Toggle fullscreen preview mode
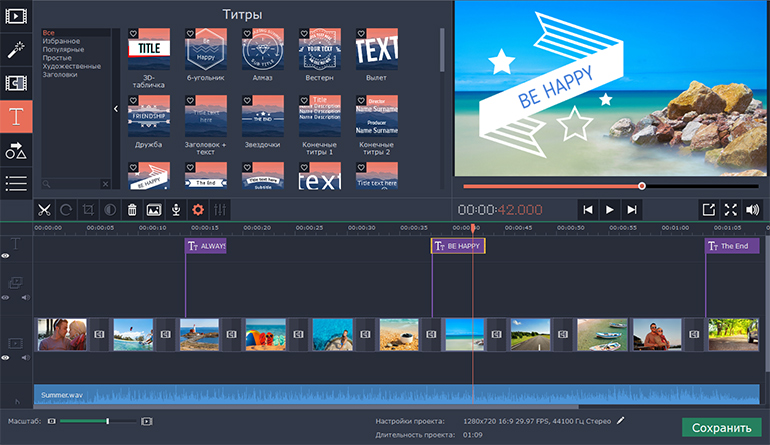 point(730,210)
